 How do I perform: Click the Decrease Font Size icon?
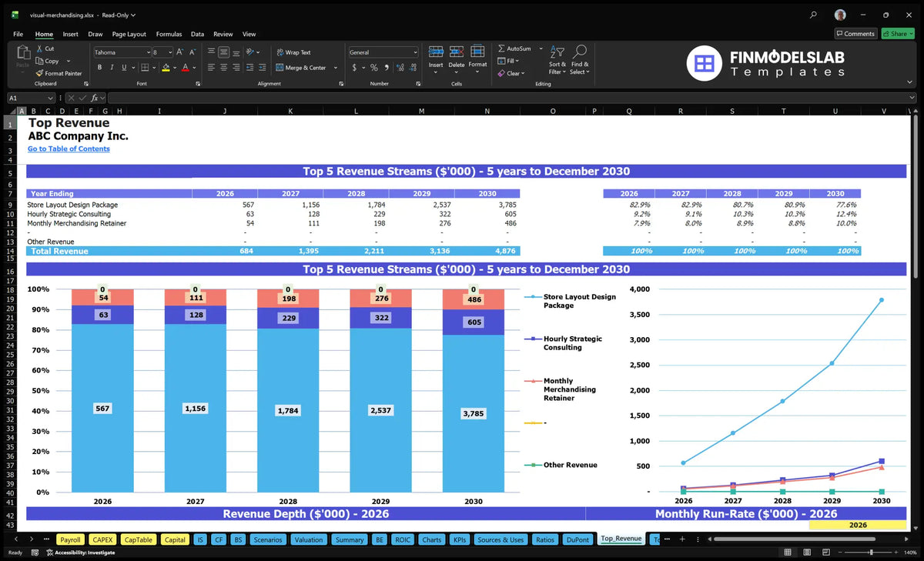pyautogui.click(x=192, y=52)
